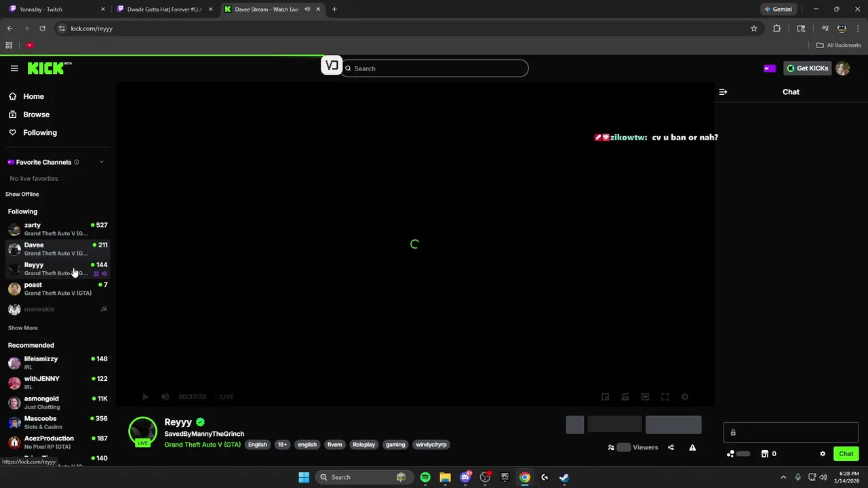Viewport: 868px width, 488px height.
Task: Expand Following with Show More
Action: pos(22,328)
